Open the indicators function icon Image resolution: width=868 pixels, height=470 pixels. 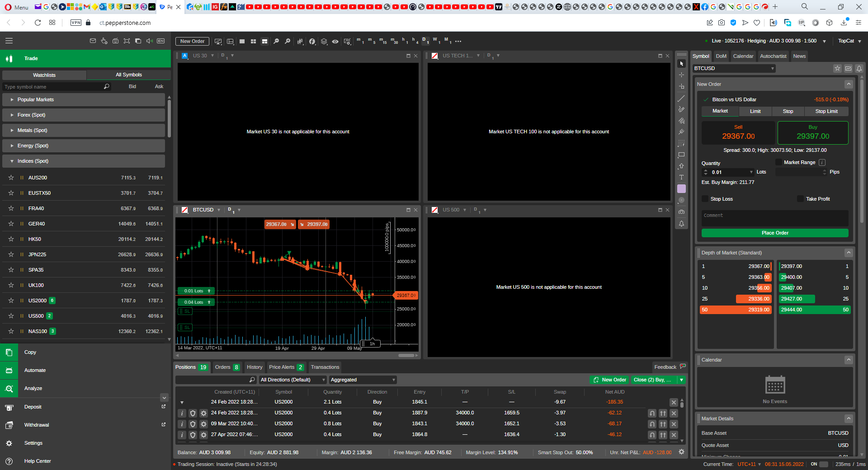coord(312,41)
